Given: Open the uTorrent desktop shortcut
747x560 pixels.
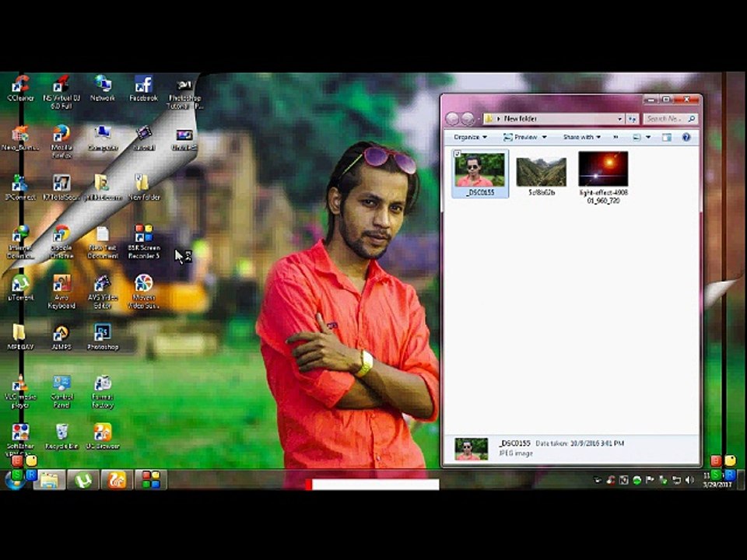Looking at the screenshot, I should click(x=20, y=288).
